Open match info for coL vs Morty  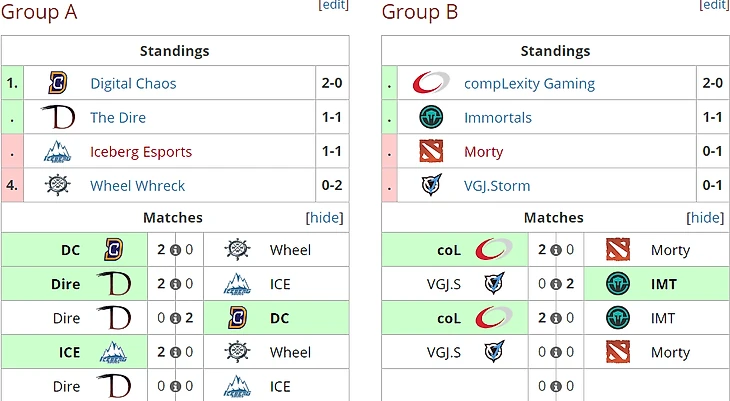(x=555, y=250)
